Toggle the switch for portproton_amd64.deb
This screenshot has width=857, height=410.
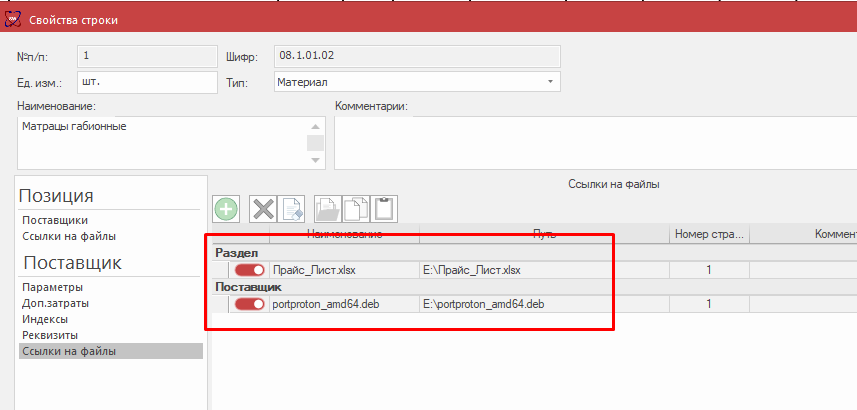250,304
